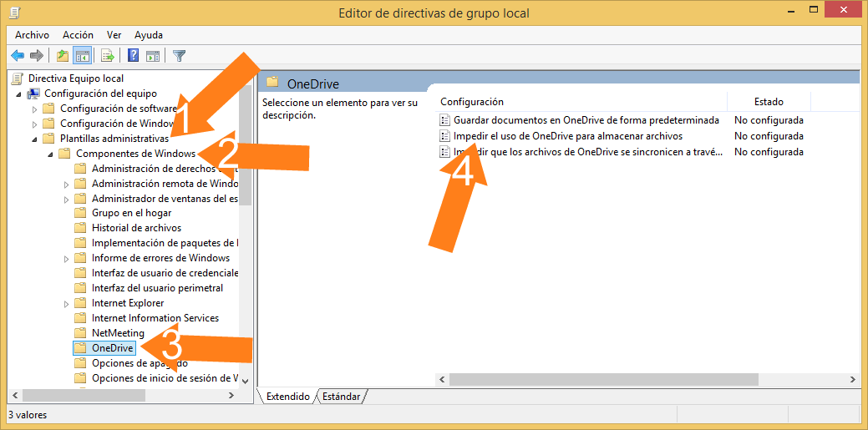Select 'Impedir el uso de OneDrive' policy
Viewport: 868px width, 430px height.
click(567, 136)
